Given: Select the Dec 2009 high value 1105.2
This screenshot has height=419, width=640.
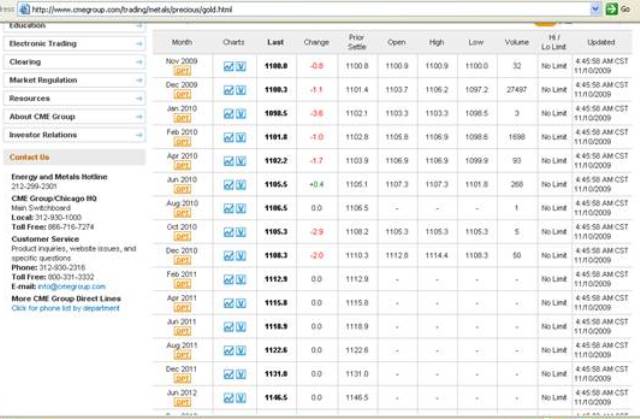Looking at the screenshot, I should [x=436, y=90].
